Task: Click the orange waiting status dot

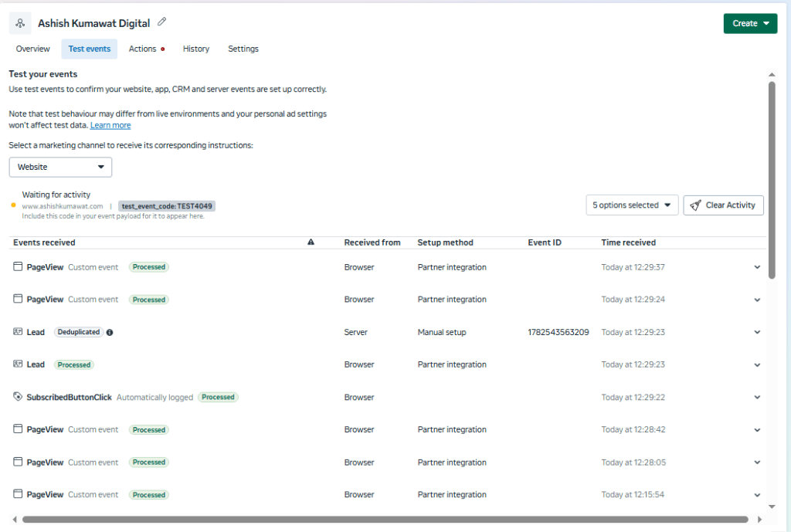Action: tap(14, 205)
